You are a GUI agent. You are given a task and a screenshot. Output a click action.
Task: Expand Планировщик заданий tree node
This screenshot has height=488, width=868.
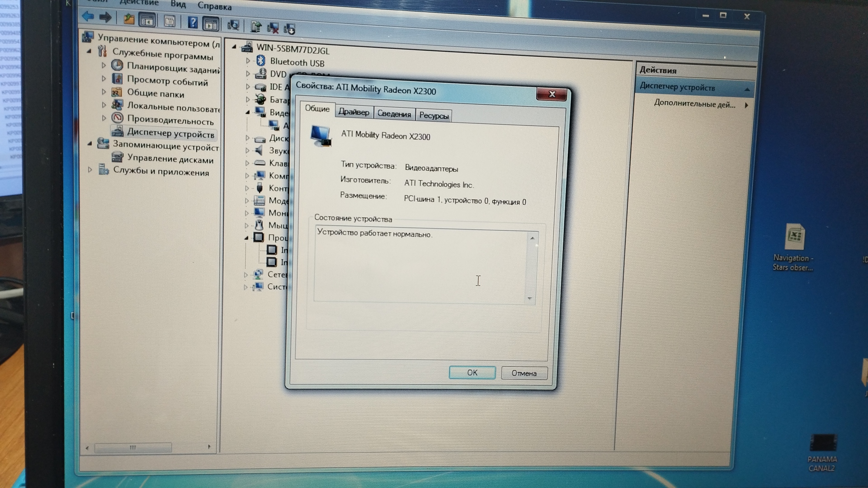coord(104,65)
